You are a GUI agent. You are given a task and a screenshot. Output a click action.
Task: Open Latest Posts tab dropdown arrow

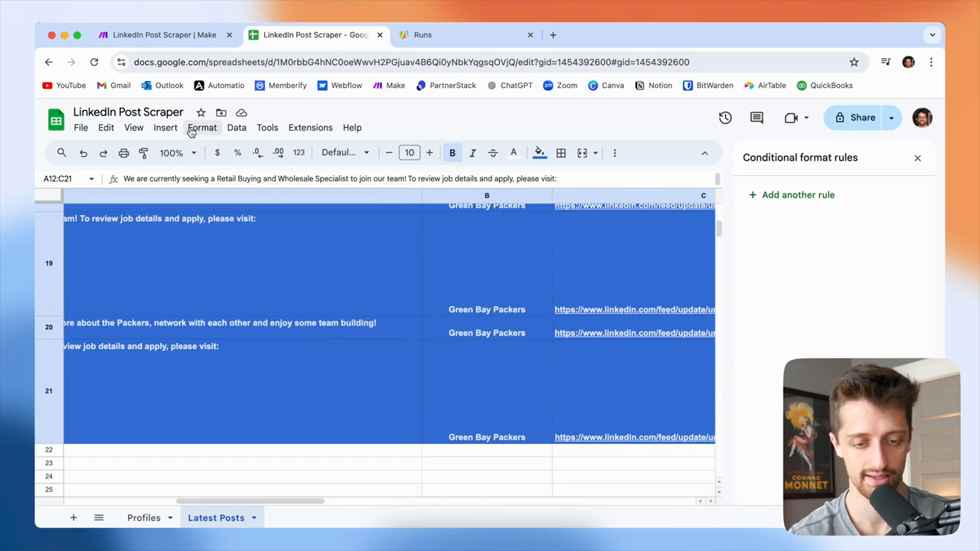tap(253, 518)
